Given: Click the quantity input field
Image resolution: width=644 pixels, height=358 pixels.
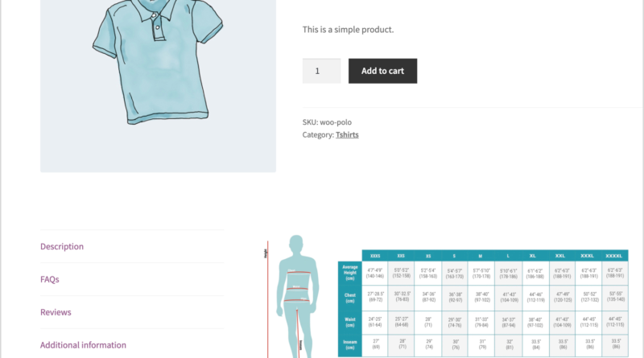Looking at the screenshot, I should tap(321, 71).
